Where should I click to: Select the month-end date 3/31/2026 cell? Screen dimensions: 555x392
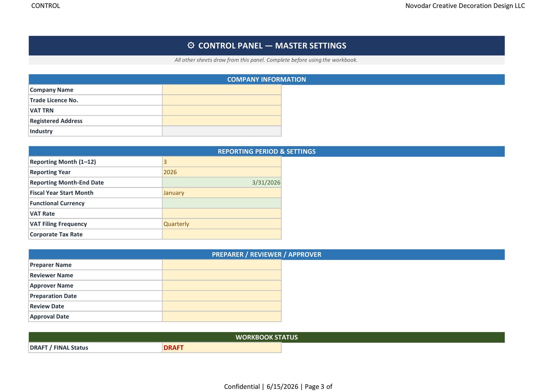pyautogui.click(x=222, y=183)
